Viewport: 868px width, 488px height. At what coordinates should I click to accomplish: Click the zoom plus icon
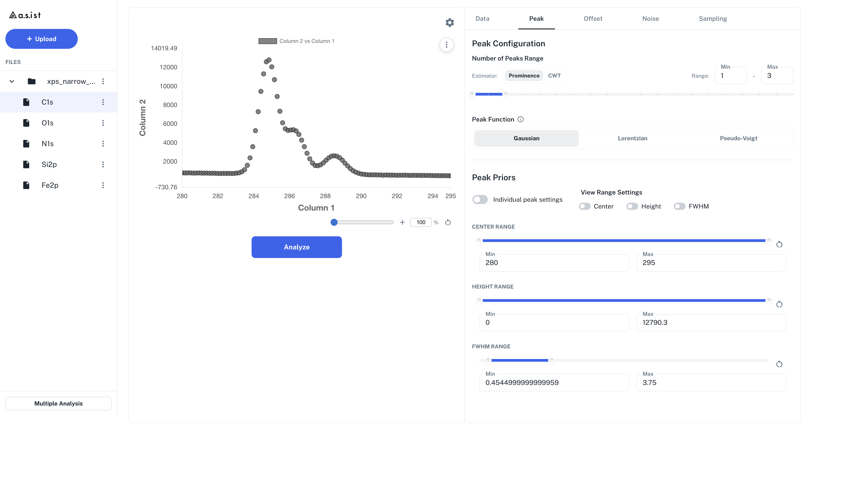coord(402,222)
